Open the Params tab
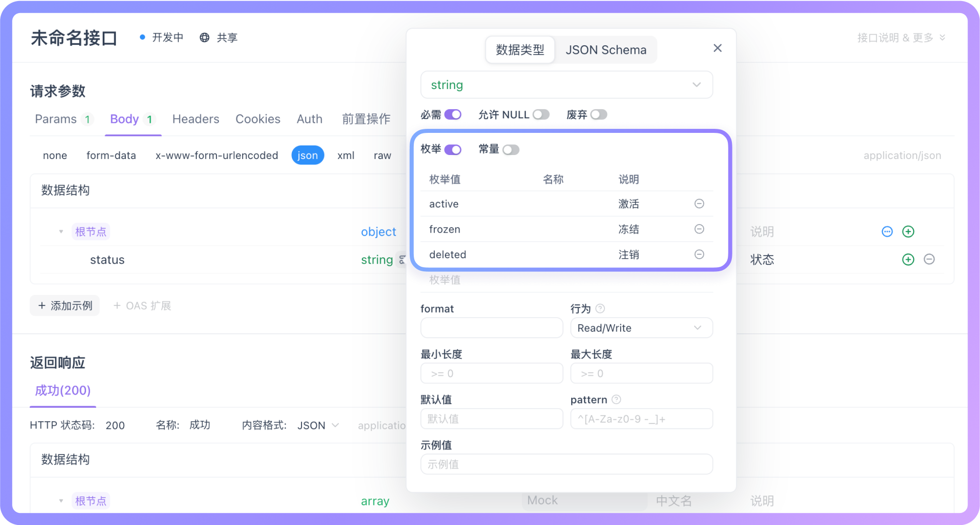 click(63, 119)
